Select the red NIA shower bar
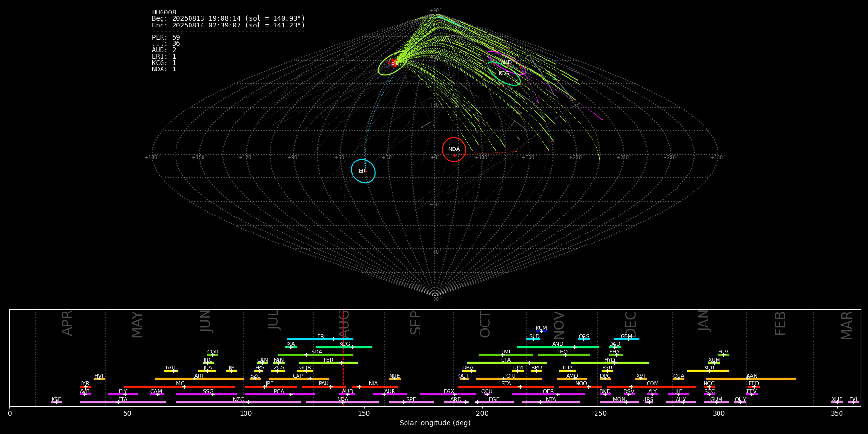This screenshot has height=434, width=868. (375, 386)
